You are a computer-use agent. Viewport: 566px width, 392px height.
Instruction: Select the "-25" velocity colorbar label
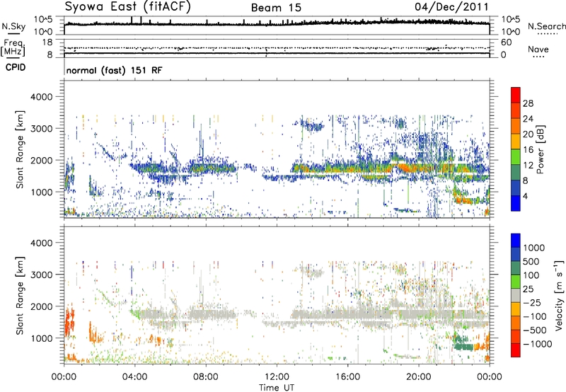pos(531,302)
